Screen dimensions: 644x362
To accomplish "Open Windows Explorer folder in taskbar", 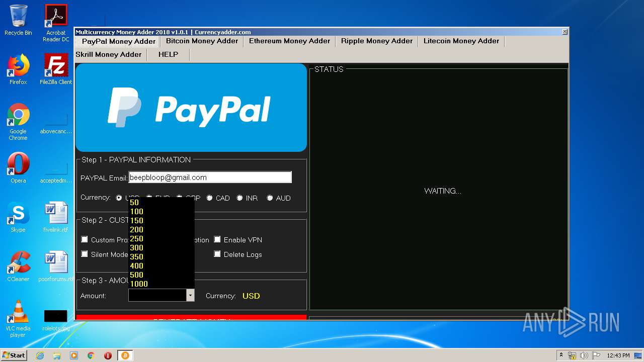I will click(x=57, y=355).
